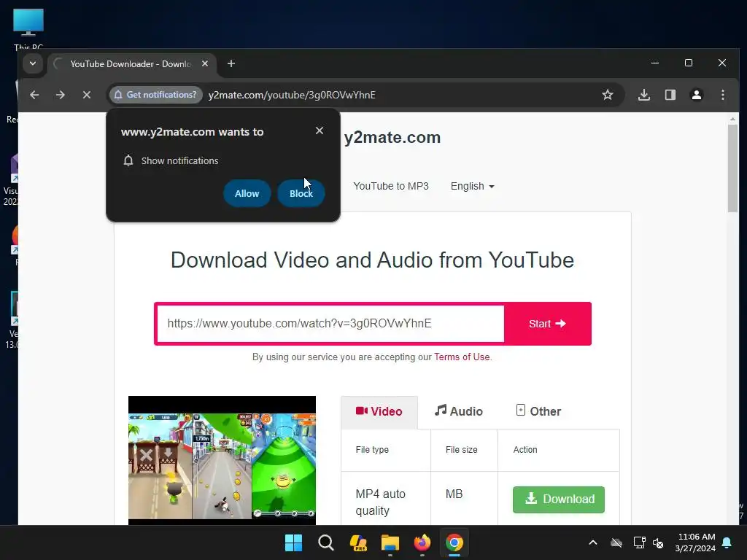This screenshot has width=747, height=560.
Task: Open a new tab with plus button
Action: [x=231, y=63]
